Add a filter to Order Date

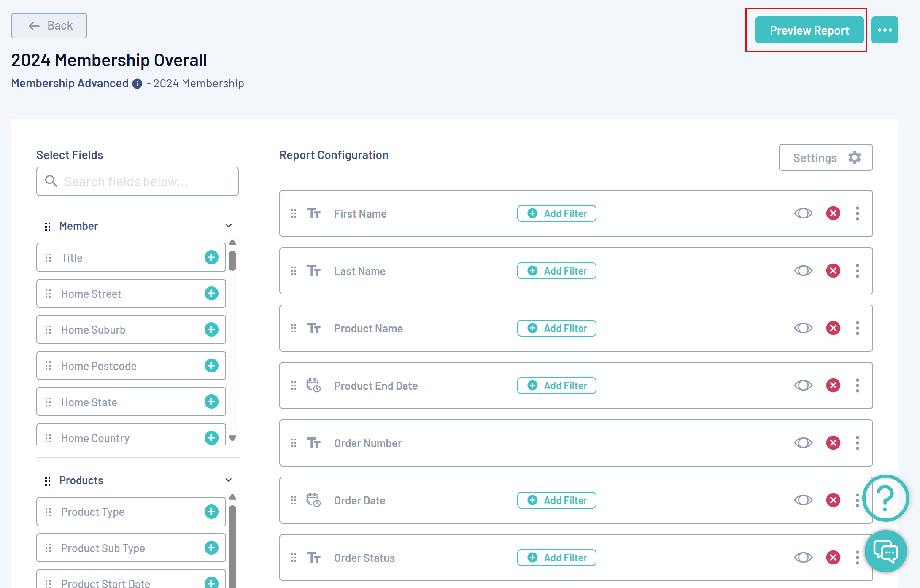coord(556,500)
